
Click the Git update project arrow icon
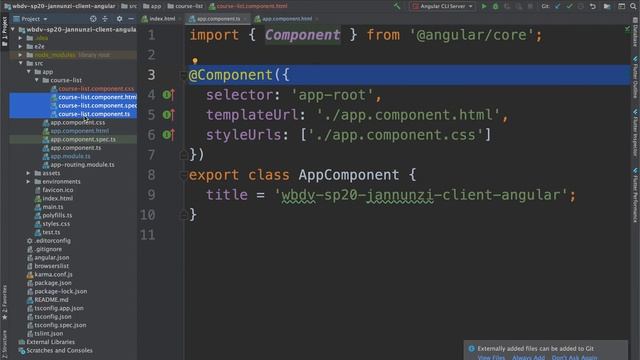(x=558, y=6)
